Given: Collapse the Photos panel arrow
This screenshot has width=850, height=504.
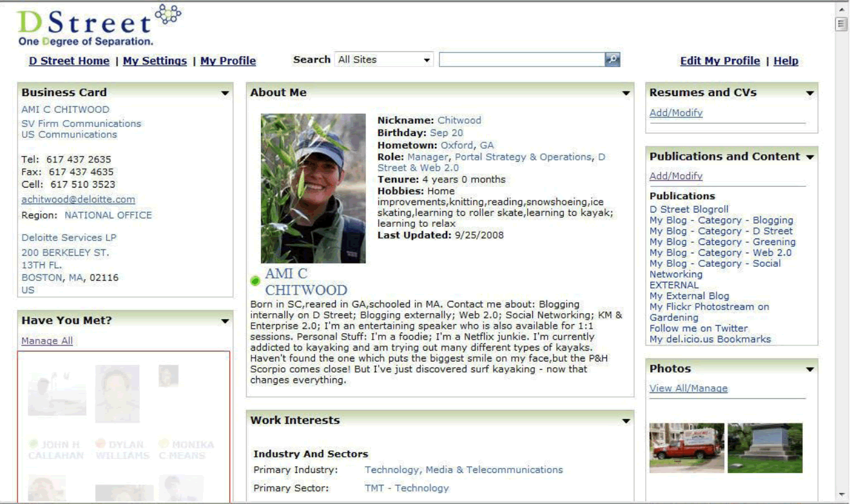Looking at the screenshot, I should coord(809,370).
